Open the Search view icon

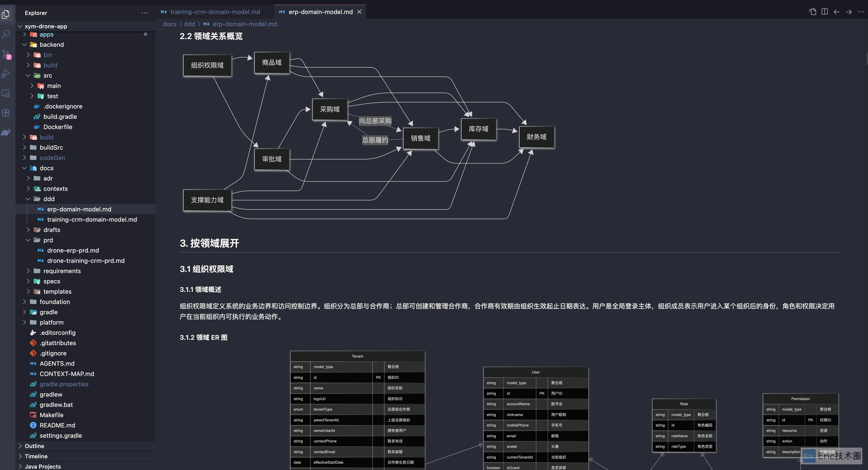(x=6, y=34)
